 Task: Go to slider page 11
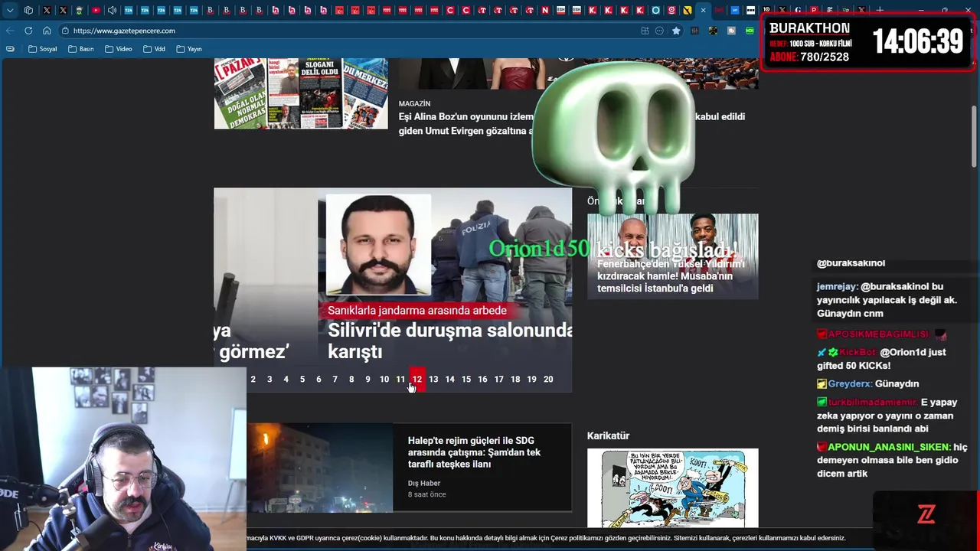pos(400,380)
